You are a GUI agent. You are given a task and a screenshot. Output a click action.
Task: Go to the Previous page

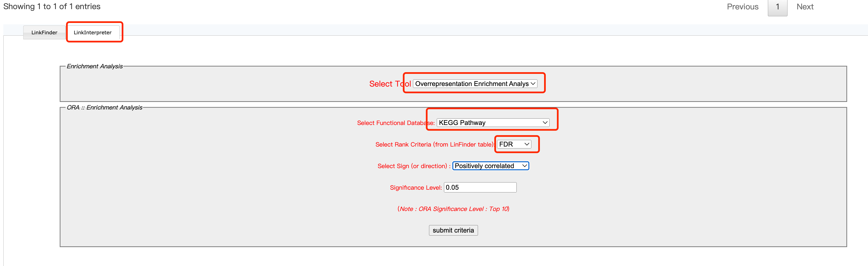pos(743,7)
